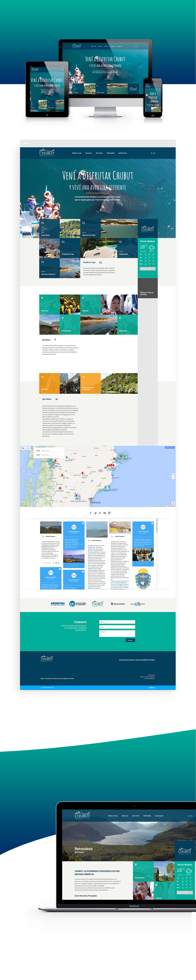This screenshot has height=980, width=196.
Task: Open the kinkondigital.com.ar footer link
Action: pyautogui.click(x=48, y=687)
